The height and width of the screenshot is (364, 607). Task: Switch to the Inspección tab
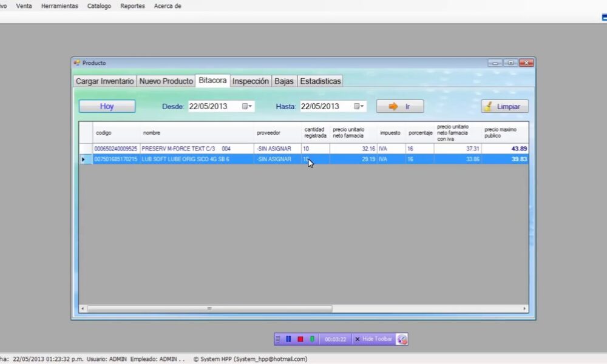pos(251,81)
